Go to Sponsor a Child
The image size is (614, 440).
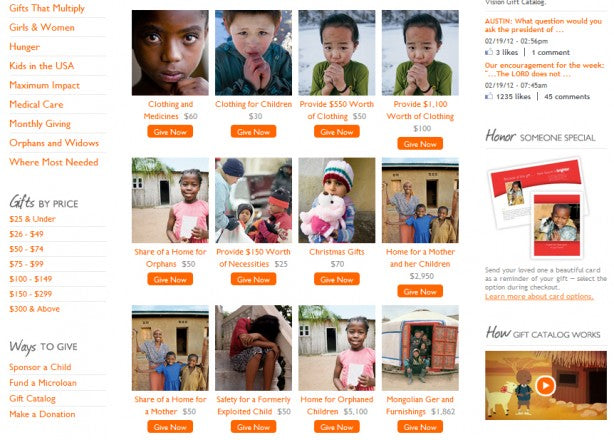pyautogui.click(x=40, y=367)
